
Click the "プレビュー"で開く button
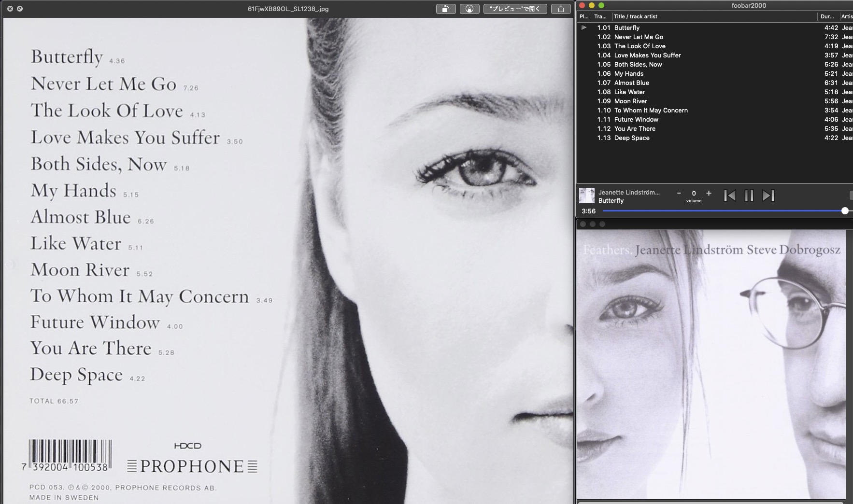(x=515, y=9)
